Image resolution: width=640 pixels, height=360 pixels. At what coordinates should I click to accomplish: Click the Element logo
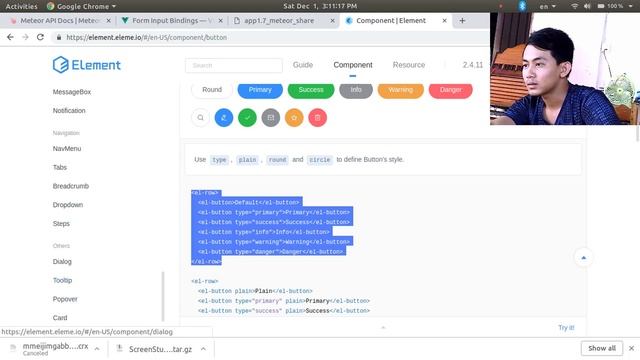click(x=87, y=65)
